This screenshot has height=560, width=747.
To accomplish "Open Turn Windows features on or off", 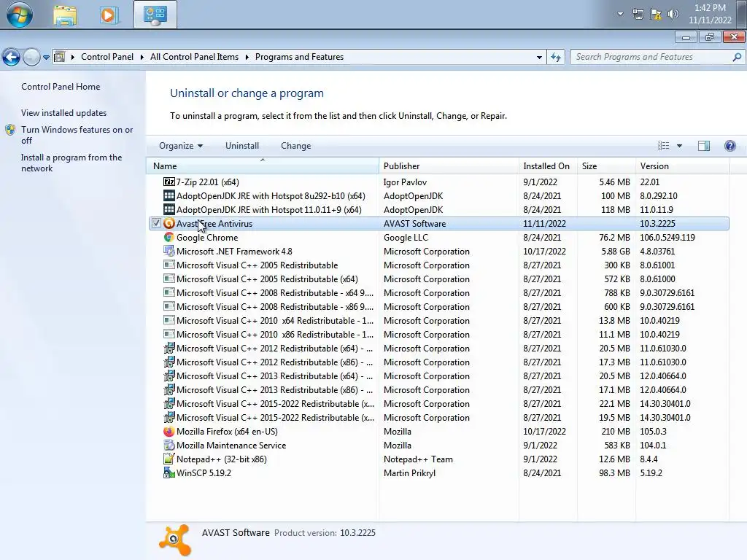I will click(77, 135).
